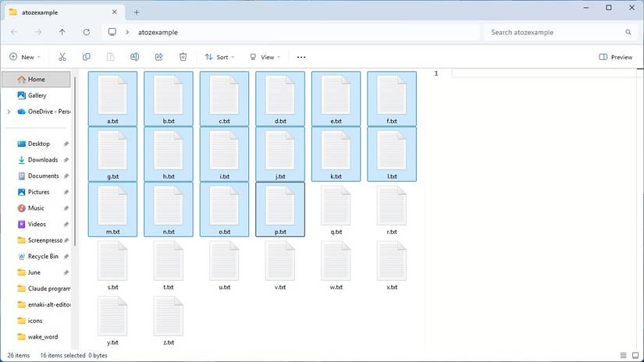Select the t.txt file icon
This screenshot has height=362, width=644.
click(x=169, y=261)
